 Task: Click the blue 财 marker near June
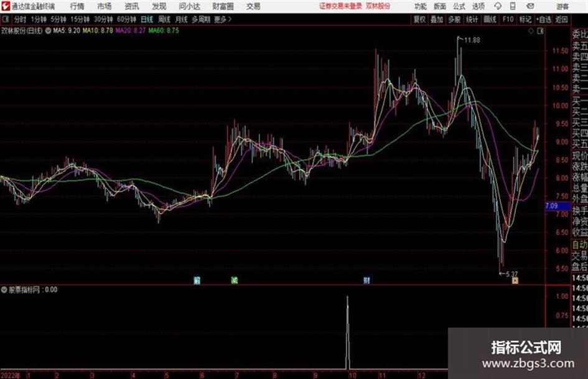(197, 280)
